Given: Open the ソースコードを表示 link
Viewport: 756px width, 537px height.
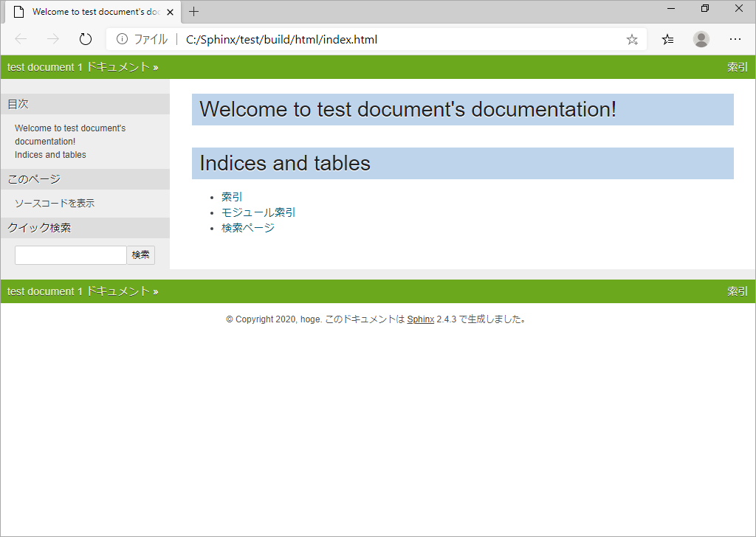Looking at the screenshot, I should click(x=55, y=204).
